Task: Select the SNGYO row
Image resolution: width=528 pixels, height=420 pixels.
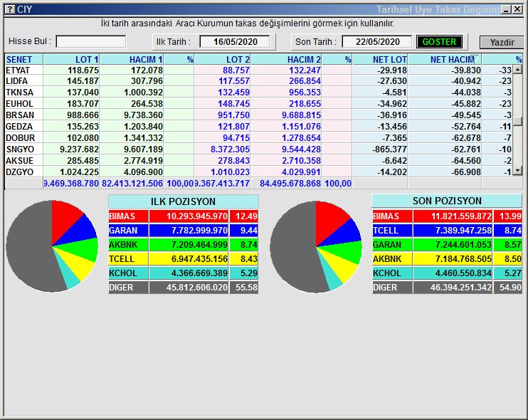Action: (258, 149)
